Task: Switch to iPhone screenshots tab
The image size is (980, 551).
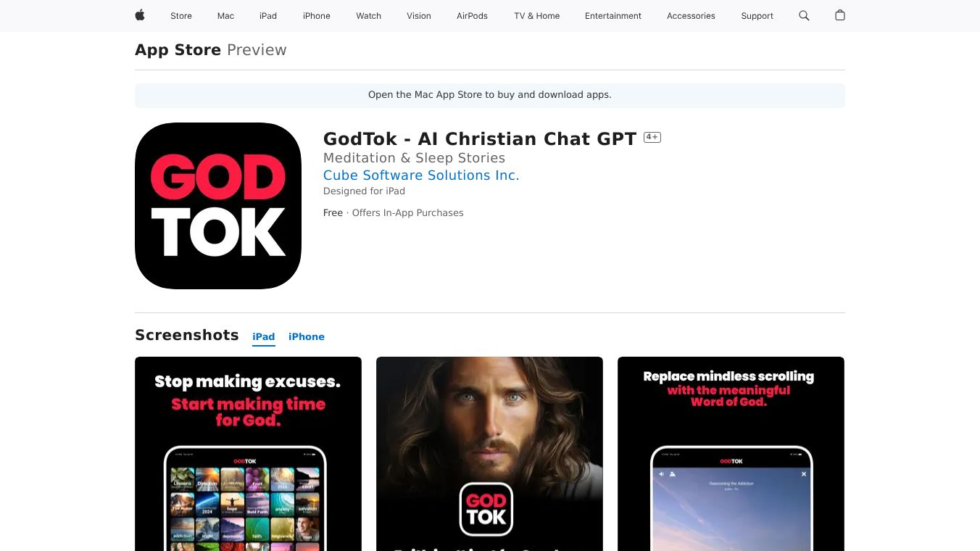Action: coord(307,336)
